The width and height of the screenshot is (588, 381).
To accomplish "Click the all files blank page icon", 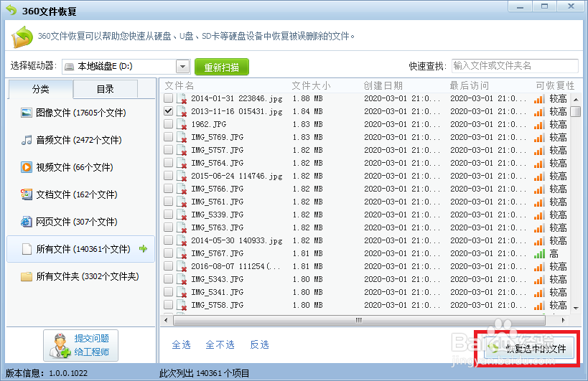I will pos(27,249).
